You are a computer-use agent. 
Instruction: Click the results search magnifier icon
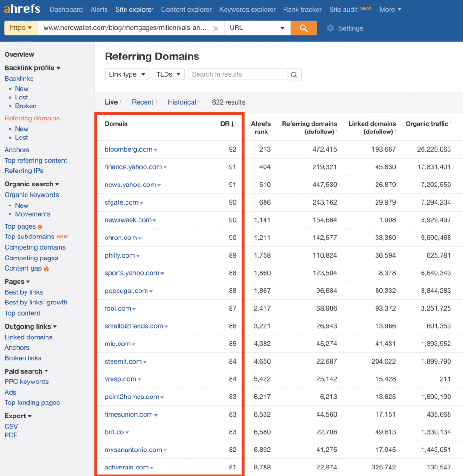294,74
